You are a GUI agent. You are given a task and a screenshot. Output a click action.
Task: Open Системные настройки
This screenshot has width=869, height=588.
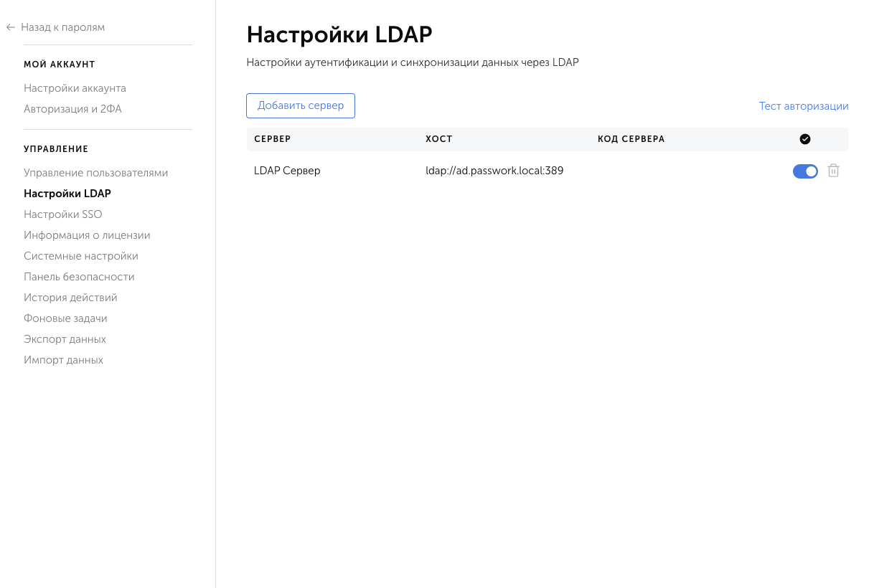click(x=81, y=255)
